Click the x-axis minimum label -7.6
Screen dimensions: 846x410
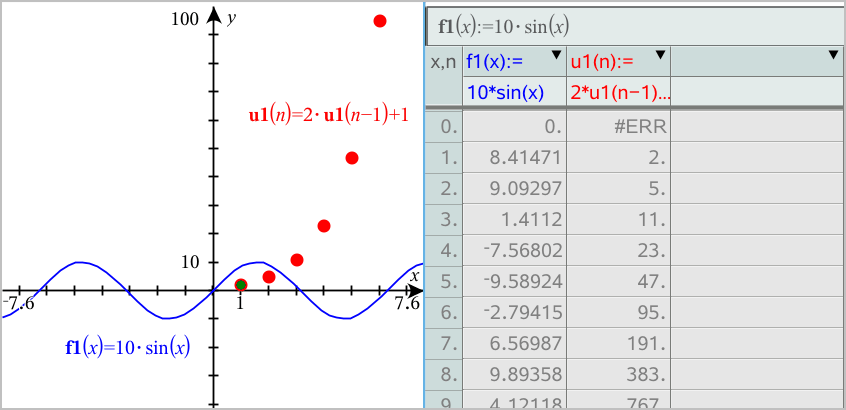[18, 303]
